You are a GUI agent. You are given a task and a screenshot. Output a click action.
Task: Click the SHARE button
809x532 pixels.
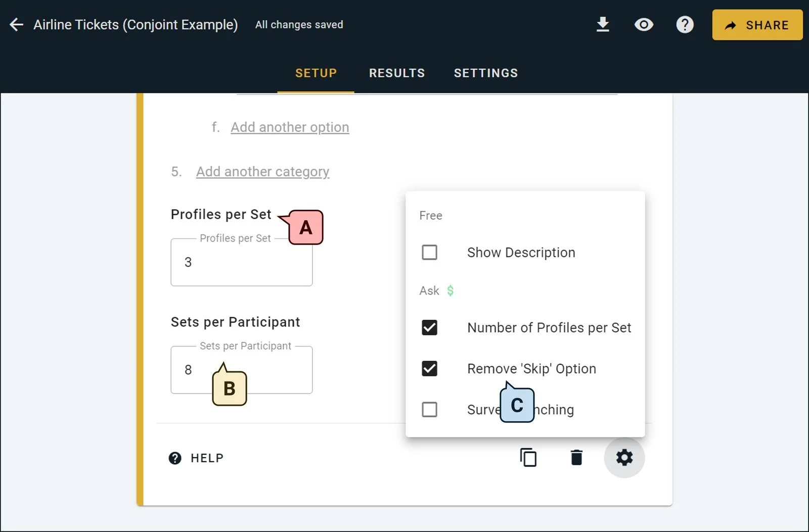pos(757,25)
